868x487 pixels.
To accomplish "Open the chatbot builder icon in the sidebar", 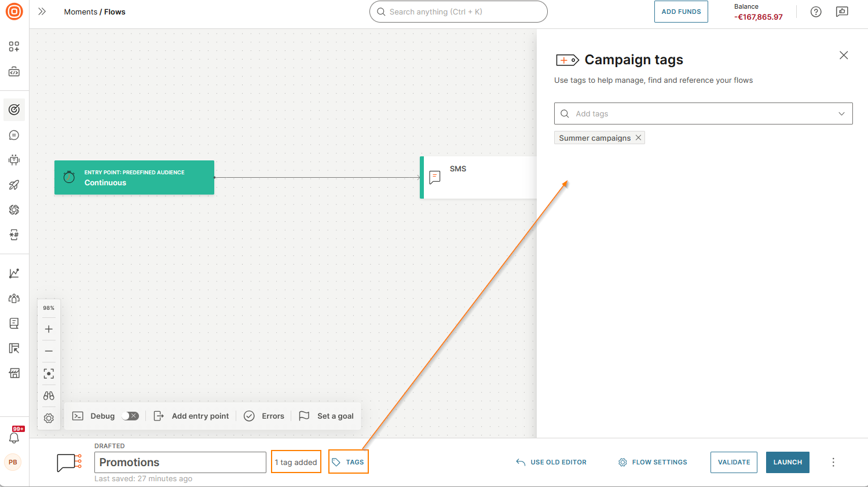I will pyautogui.click(x=14, y=160).
